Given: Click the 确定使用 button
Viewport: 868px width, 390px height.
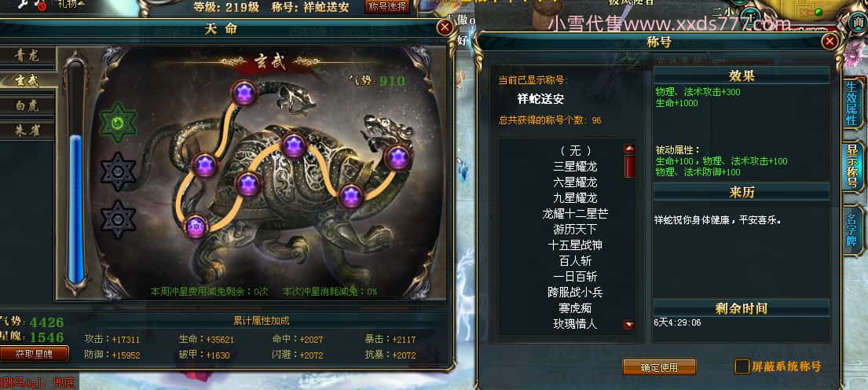Looking at the screenshot, I should click(659, 366).
